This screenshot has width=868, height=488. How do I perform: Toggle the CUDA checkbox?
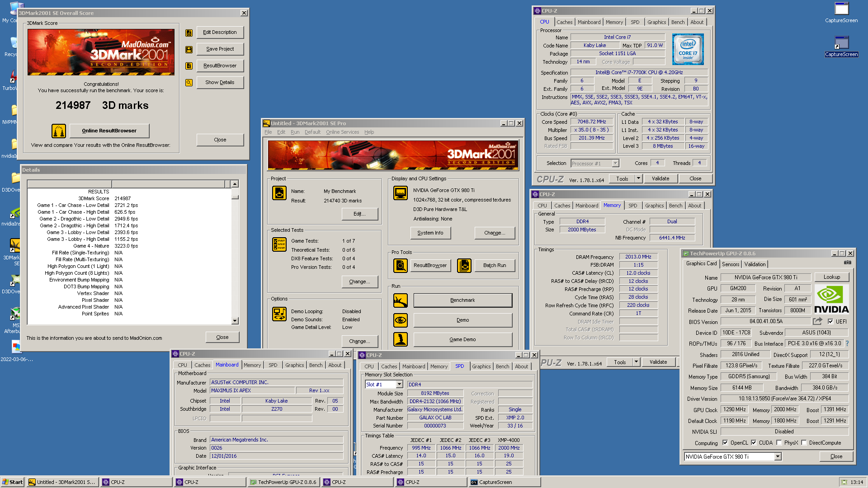pos(754,443)
